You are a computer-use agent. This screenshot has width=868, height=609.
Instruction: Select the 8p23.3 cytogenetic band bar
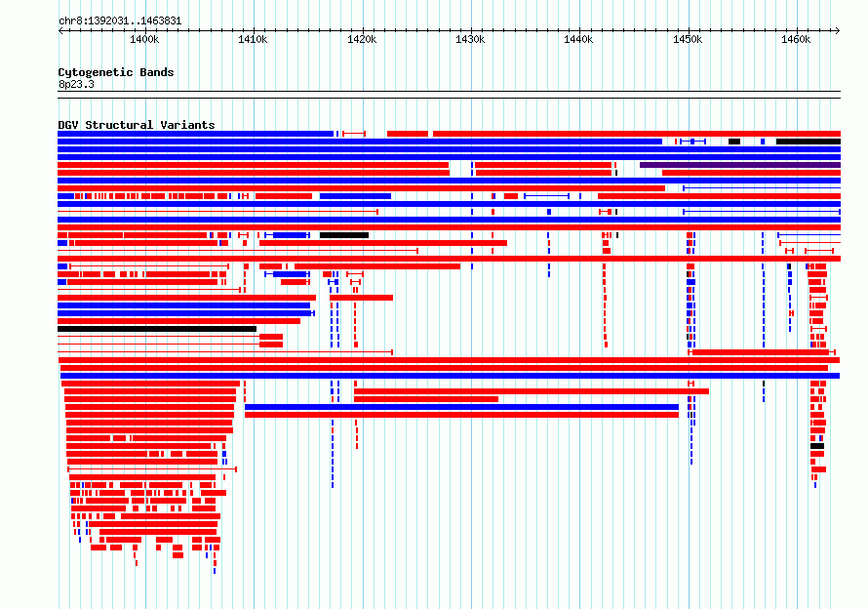[x=449, y=95]
